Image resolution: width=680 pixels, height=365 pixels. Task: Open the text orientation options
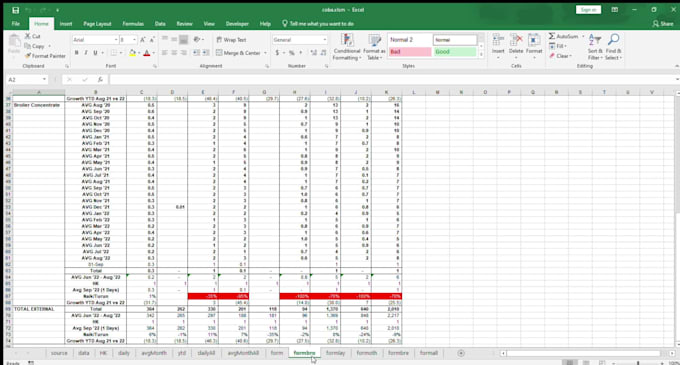[x=198, y=40]
